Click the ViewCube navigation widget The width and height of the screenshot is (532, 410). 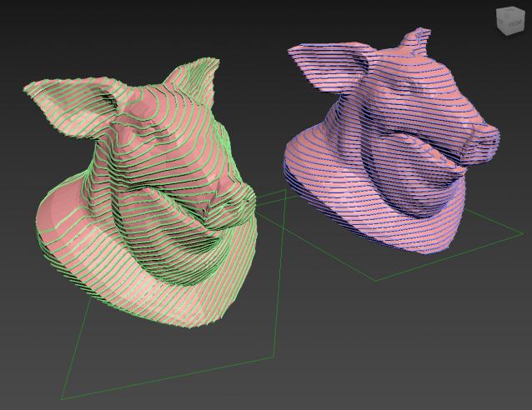coord(511,21)
